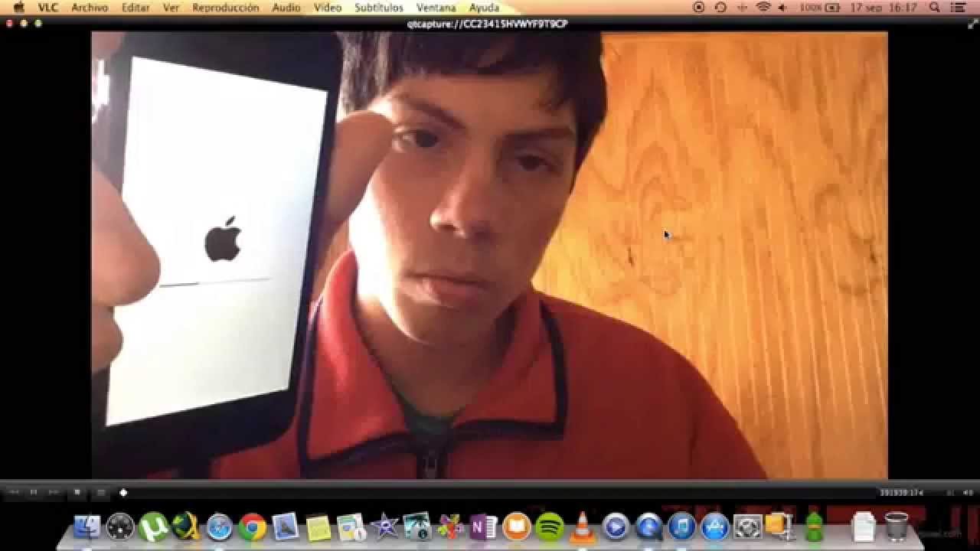
Task: Click the VLC cone icon in dock
Action: click(x=583, y=527)
